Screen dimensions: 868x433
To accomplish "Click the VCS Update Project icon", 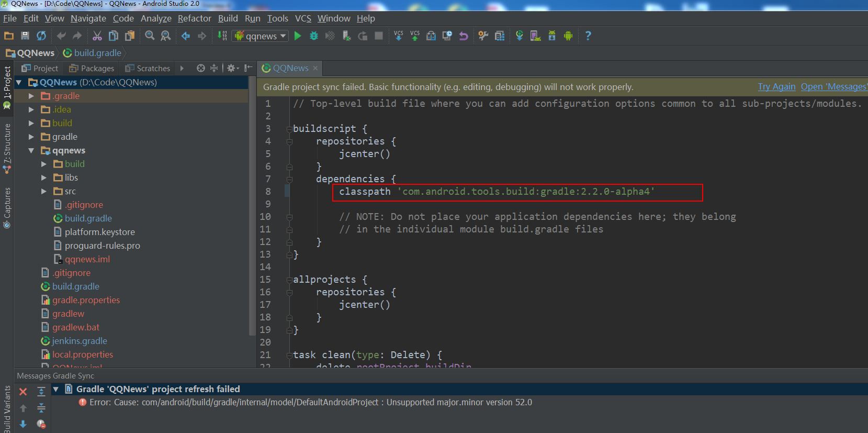I will (399, 36).
